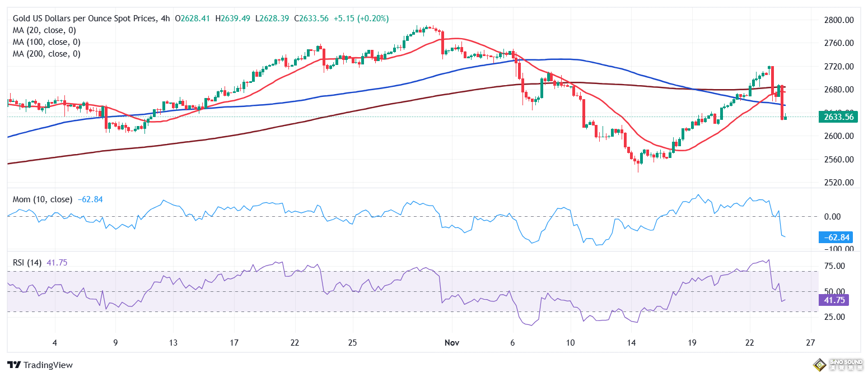The image size is (868, 377).
Task: Click the 0.00 momentum axis label
Action: (x=833, y=217)
